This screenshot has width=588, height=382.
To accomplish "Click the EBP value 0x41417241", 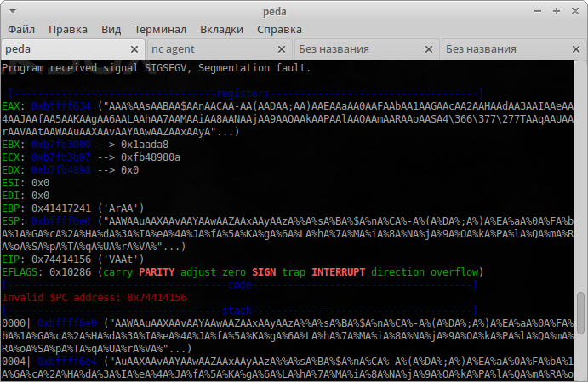I will [61, 208].
